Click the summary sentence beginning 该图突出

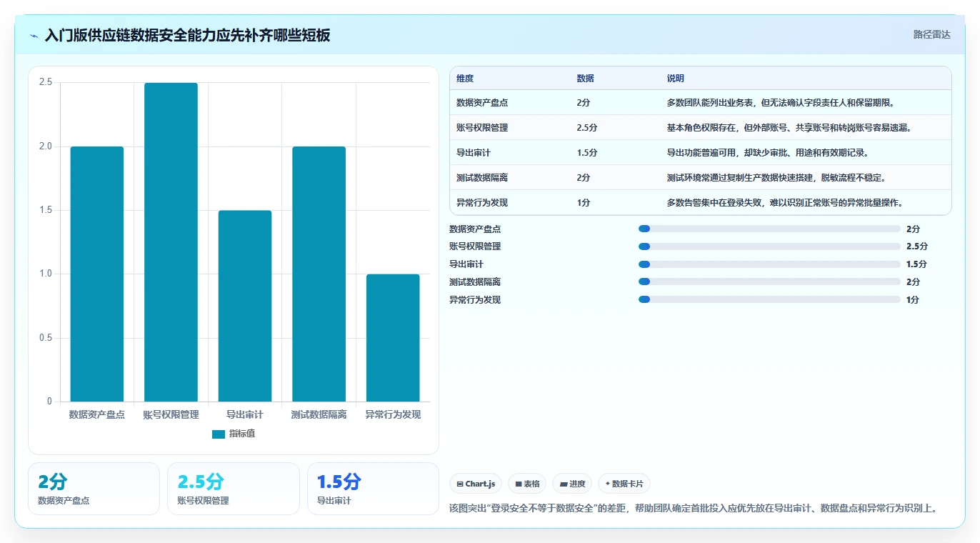click(693, 509)
